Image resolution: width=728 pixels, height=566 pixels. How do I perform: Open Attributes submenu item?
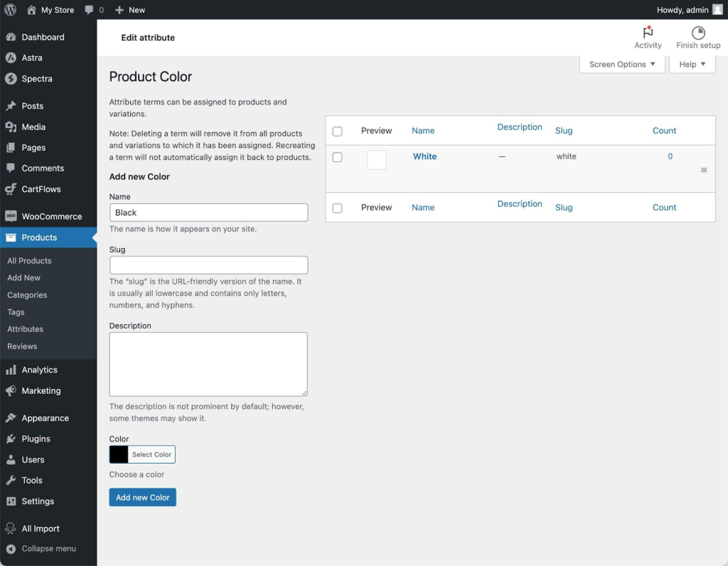(25, 329)
